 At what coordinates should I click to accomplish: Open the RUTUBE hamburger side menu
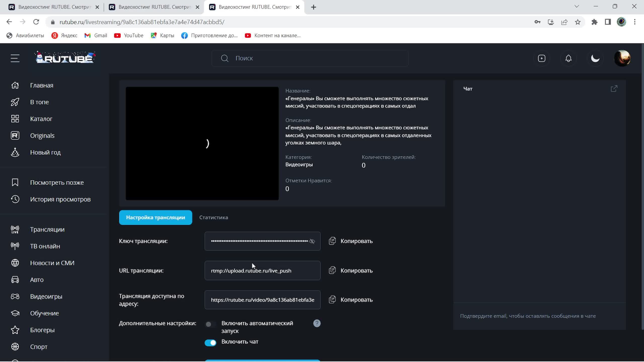tap(15, 58)
